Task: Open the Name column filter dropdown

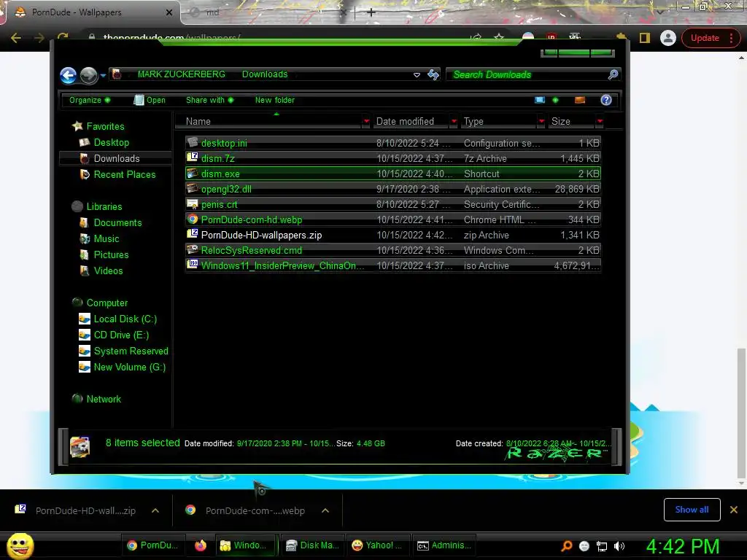Action: [x=366, y=122]
